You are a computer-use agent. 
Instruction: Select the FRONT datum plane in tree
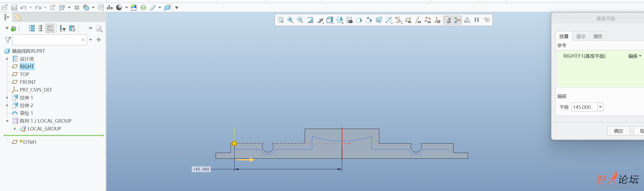pyautogui.click(x=28, y=82)
